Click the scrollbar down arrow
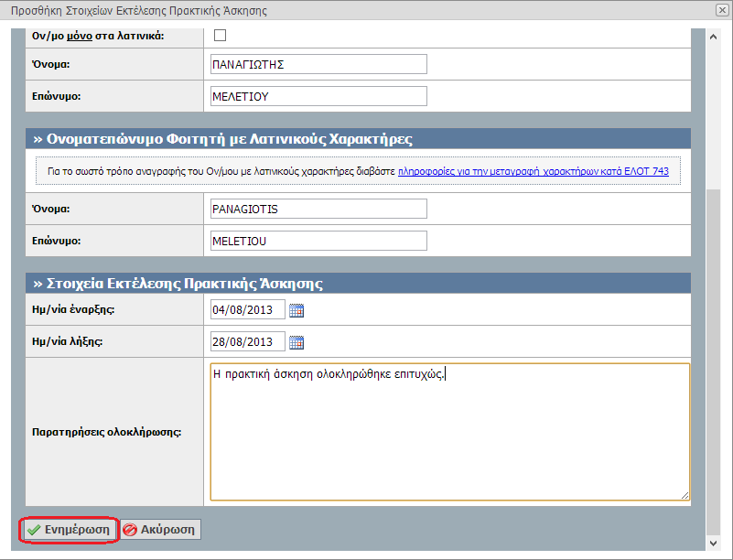The image size is (733, 560). 713,543
